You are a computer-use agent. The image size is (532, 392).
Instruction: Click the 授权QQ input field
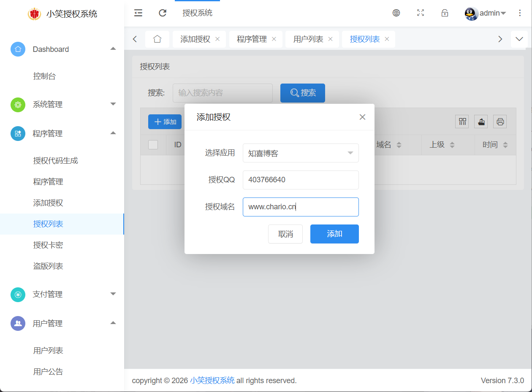301,180
